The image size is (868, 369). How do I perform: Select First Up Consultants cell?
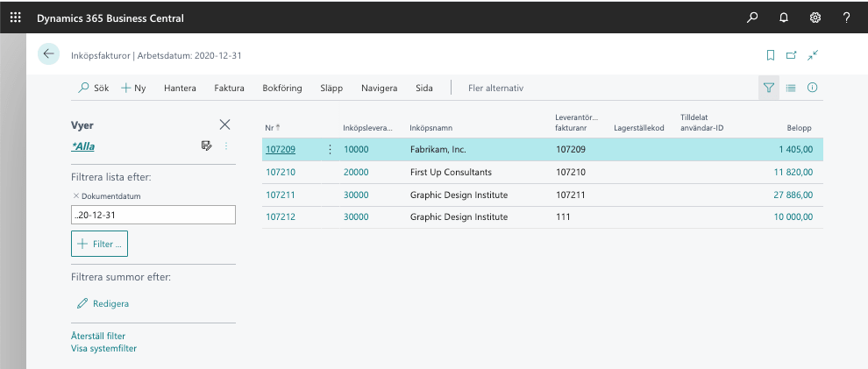pos(451,172)
